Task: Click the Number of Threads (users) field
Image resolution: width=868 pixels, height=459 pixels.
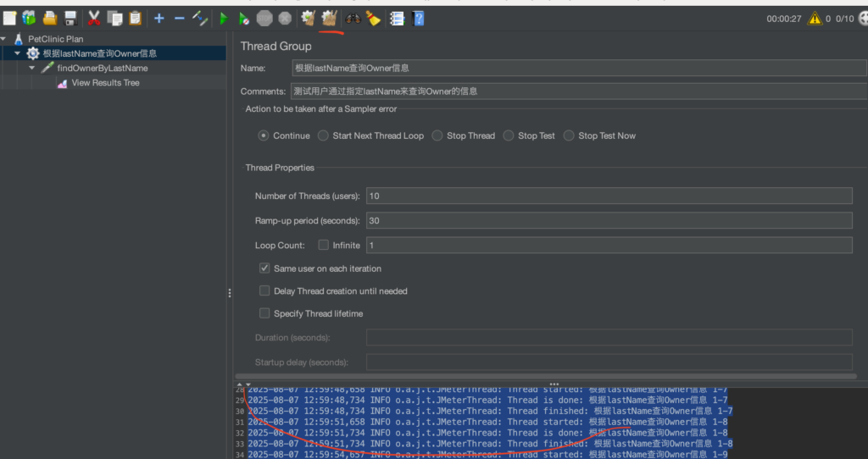Action: click(x=609, y=196)
